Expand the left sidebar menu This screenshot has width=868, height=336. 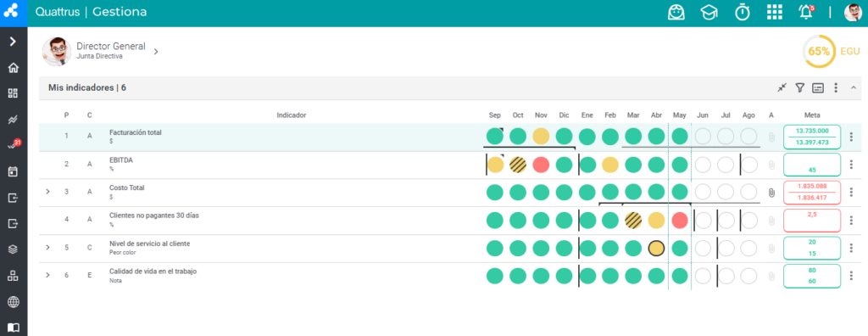(14, 42)
